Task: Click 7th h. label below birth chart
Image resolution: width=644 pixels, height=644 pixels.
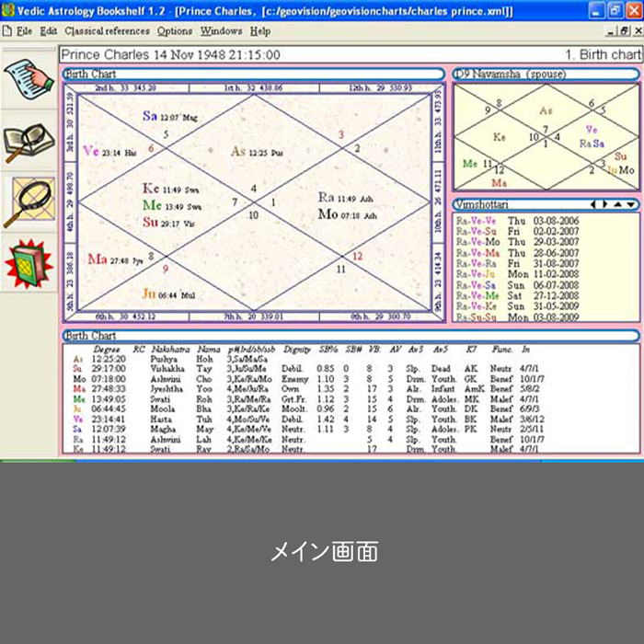Action: coord(253,316)
